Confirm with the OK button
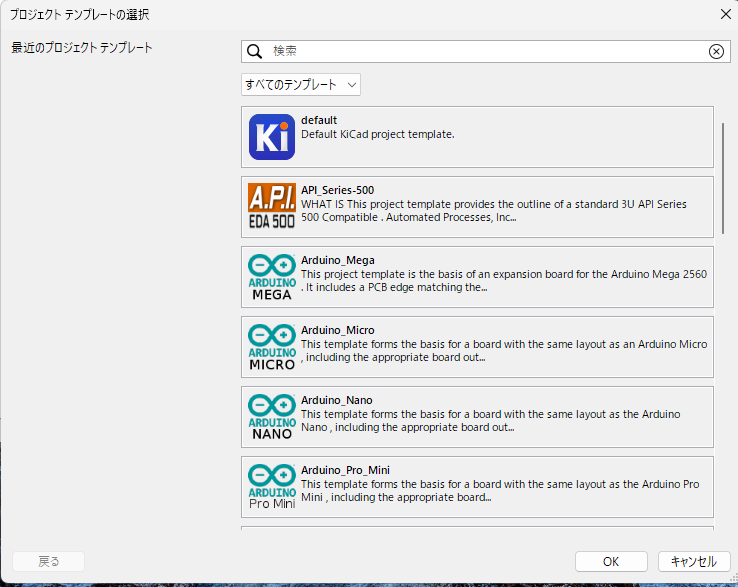The width and height of the screenshot is (738, 587). click(x=611, y=562)
